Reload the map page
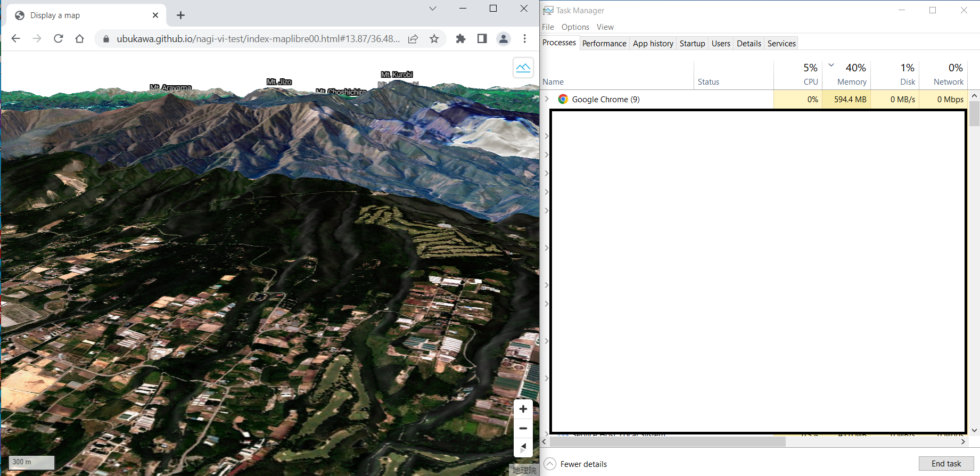980x476 pixels. 59,38
